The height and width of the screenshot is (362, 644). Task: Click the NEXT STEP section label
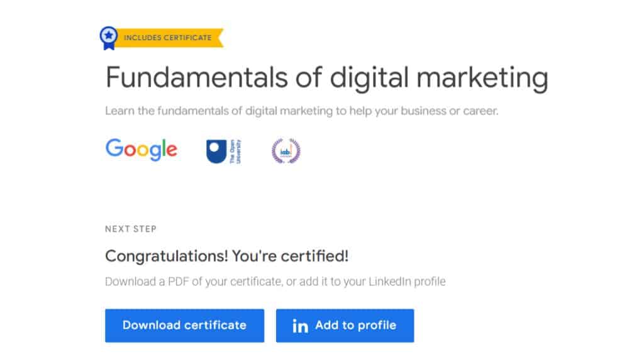coord(130,229)
